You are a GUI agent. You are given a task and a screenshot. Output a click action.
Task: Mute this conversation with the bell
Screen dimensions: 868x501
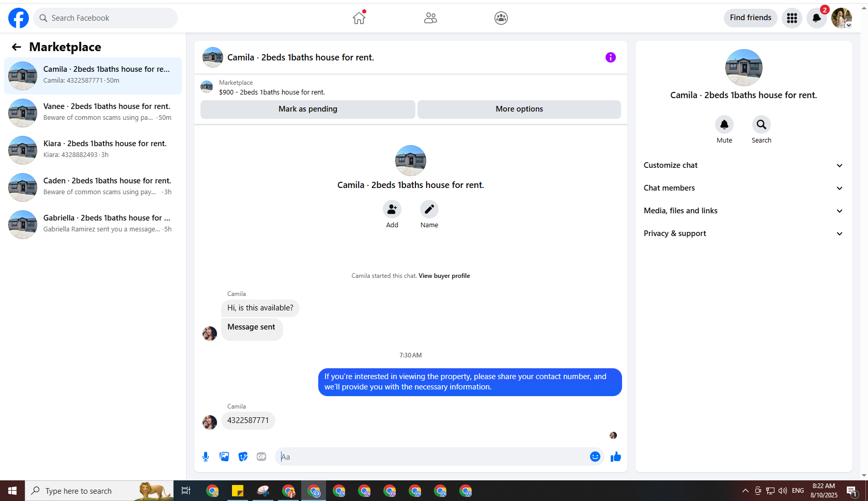724,124
